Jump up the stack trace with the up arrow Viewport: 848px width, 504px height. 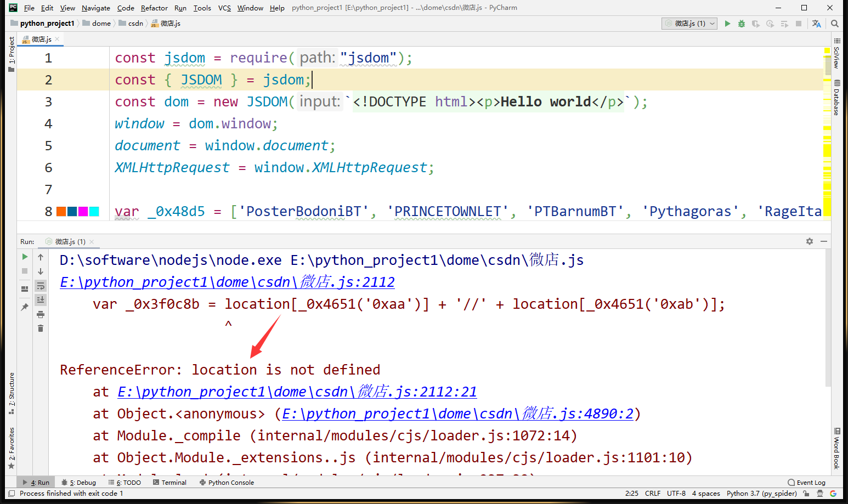pos(41,257)
